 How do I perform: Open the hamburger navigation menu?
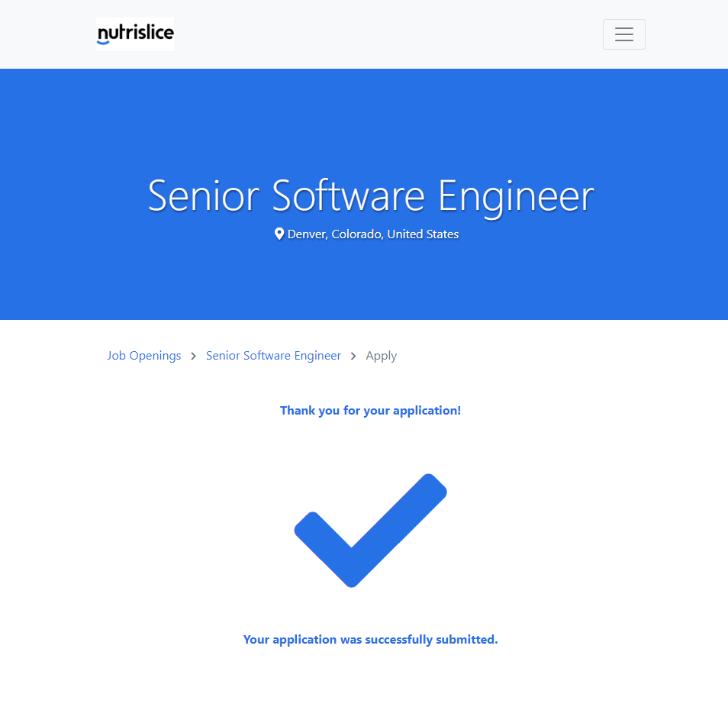(623, 34)
